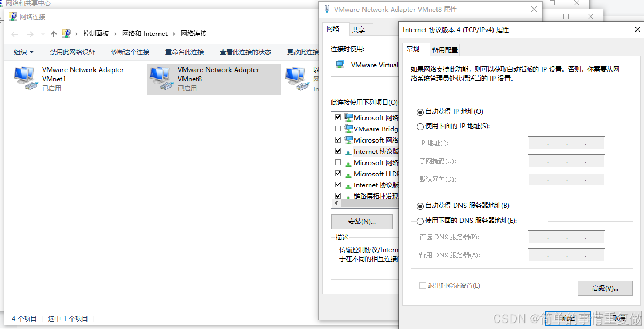Toggle the 链路层拓扑发现 checkbox
The image size is (644, 329).
(338, 196)
